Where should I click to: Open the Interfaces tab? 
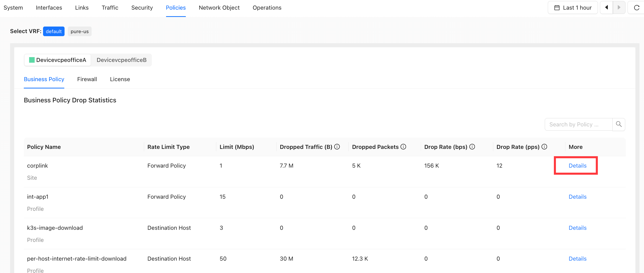pyautogui.click(x=49, y=8)
